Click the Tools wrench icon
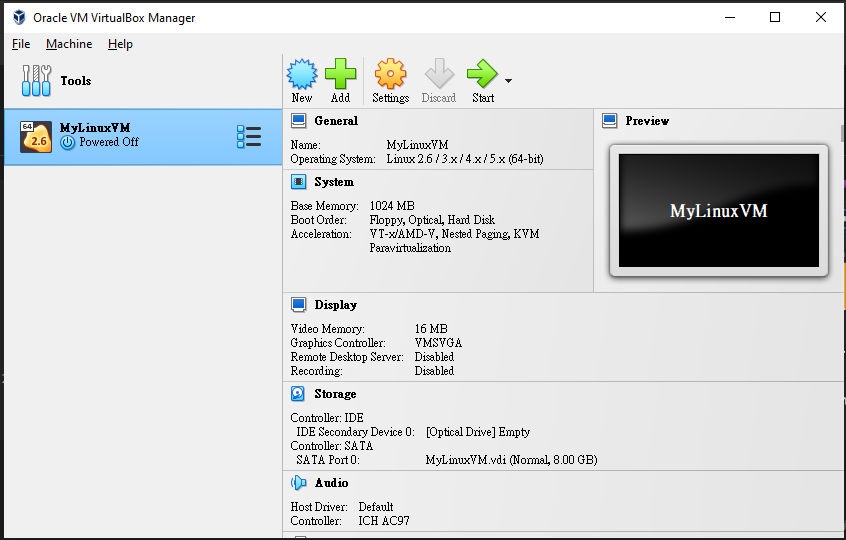 (36, 81)
